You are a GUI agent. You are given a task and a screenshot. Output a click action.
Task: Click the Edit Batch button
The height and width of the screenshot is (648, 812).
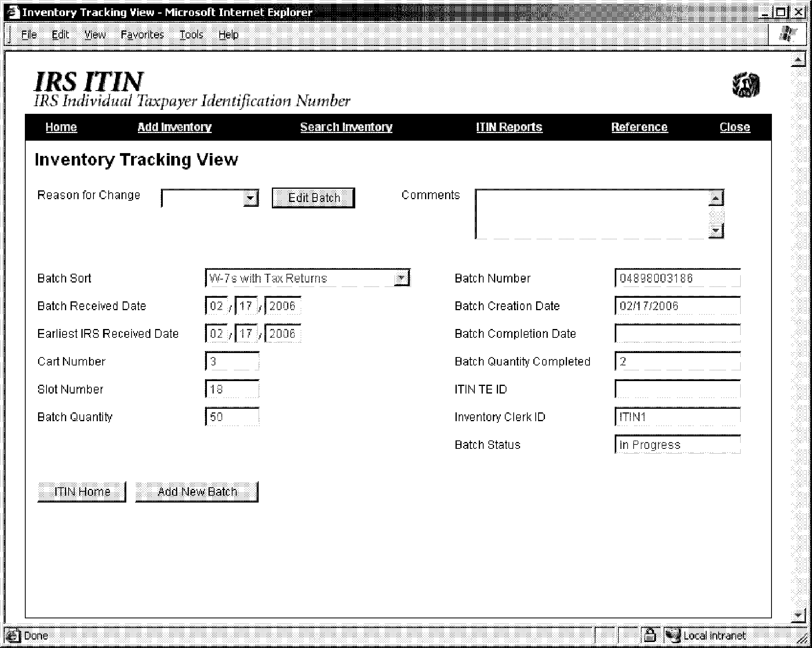pyautogui.click(x=314, y=198)
